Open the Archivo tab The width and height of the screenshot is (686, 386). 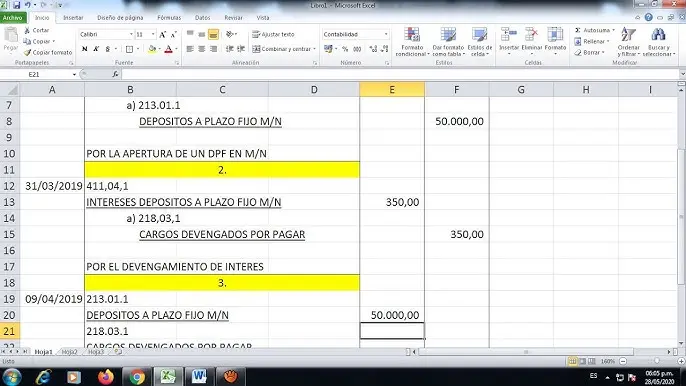[x=13, y=18]
